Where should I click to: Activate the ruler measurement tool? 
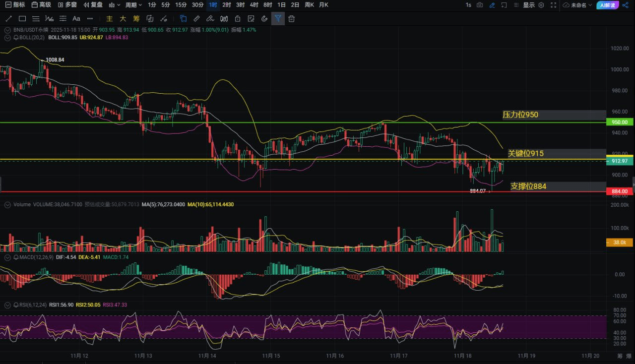(x=196, y=19)
